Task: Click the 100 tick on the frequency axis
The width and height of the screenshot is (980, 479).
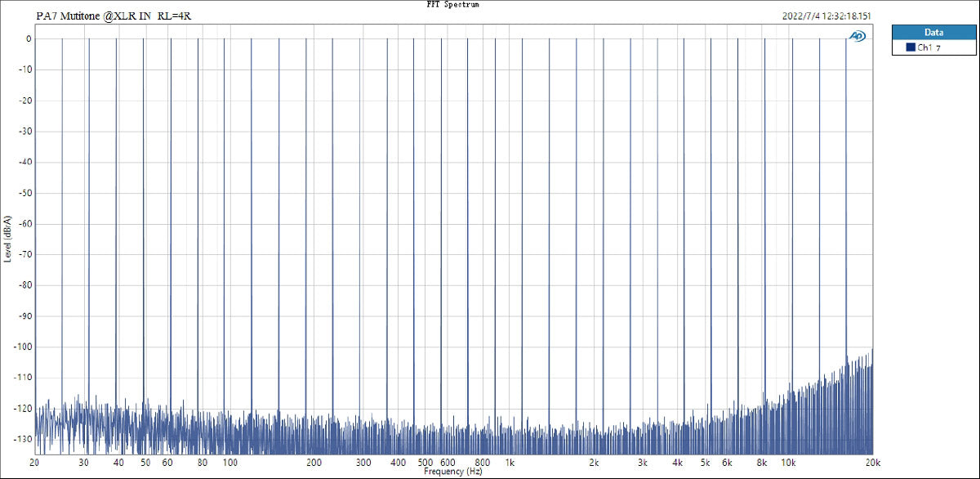Action: (229, 463)
